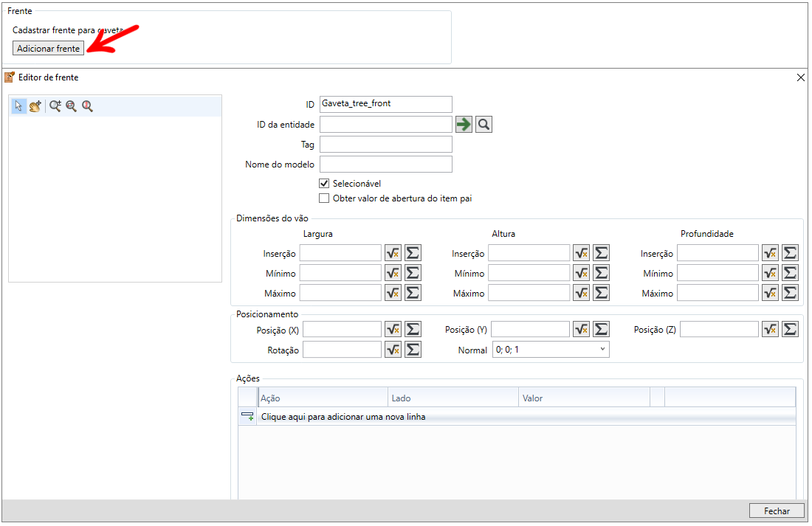812x526 pixels.
Task: Click sigma button for Profundidade Máximo
Action: tap(791, 293)
